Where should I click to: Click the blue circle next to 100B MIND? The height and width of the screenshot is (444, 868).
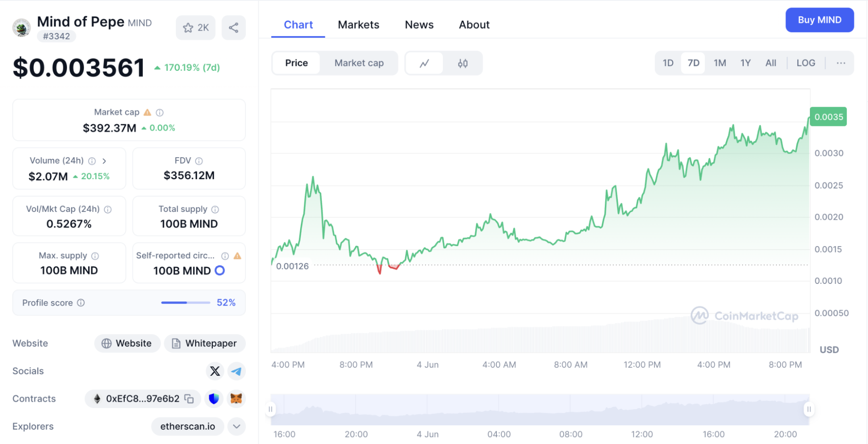click(x=220, y=270)
